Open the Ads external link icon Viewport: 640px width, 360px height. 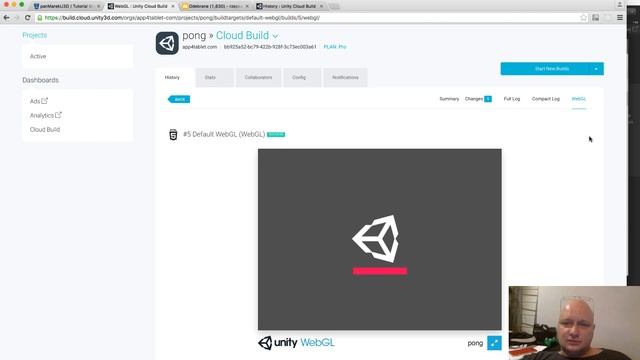(44, 100)
